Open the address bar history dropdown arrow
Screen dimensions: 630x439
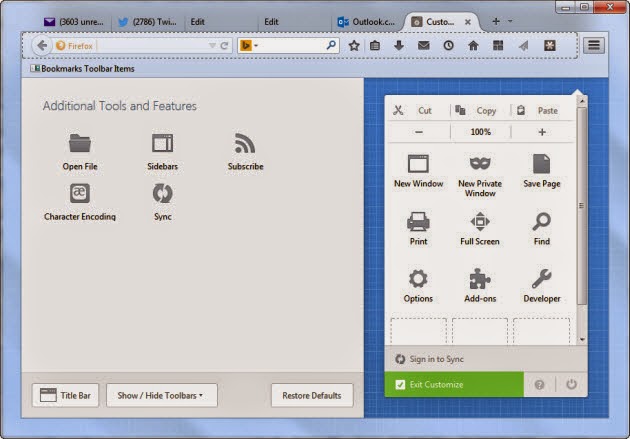coord(212,46)
